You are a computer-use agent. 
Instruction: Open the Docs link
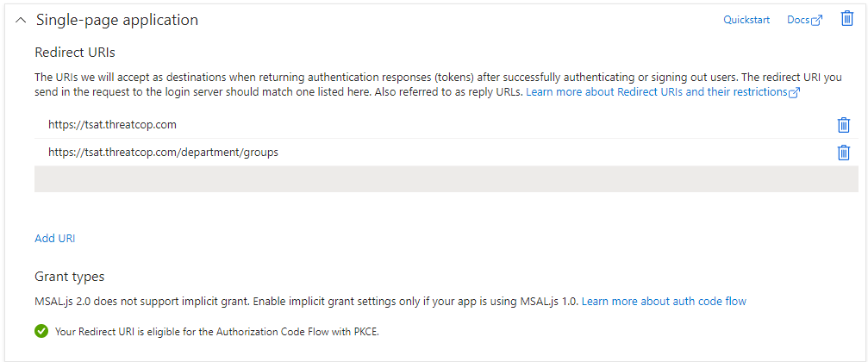[797, 20]
